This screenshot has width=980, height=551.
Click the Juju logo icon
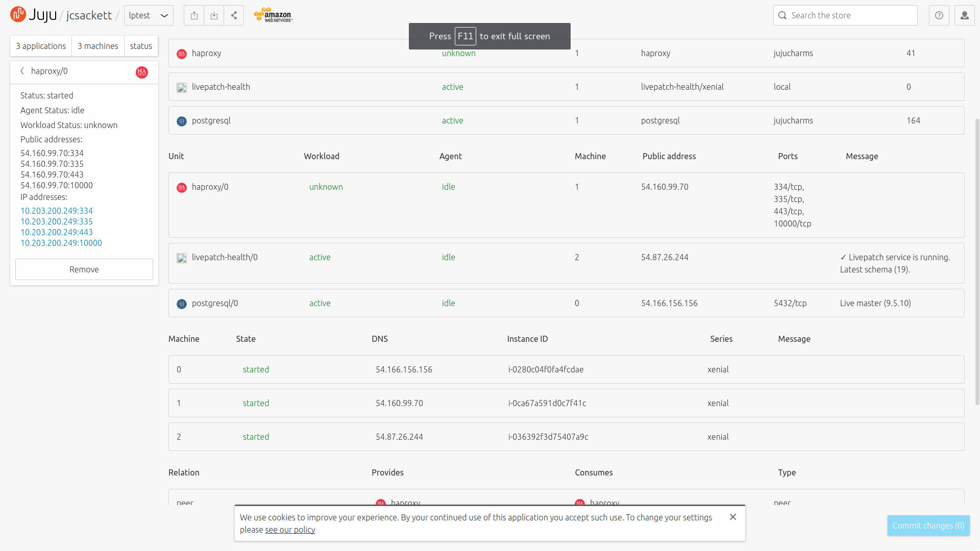18,14
